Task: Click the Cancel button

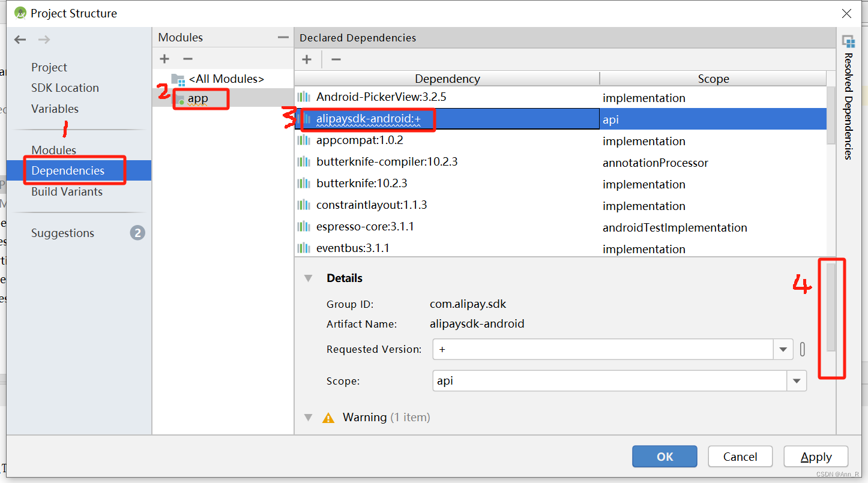Action: (x=740, y=457)
